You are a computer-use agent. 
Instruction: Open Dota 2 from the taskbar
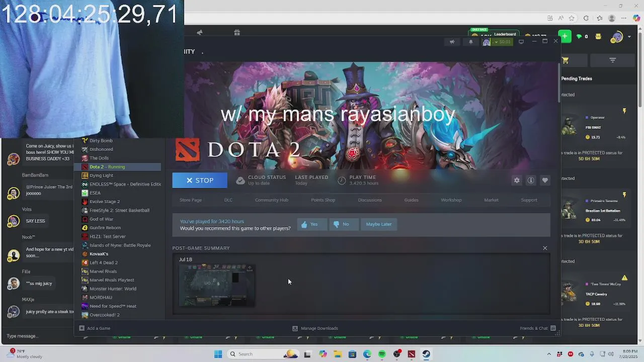(411, 354)
